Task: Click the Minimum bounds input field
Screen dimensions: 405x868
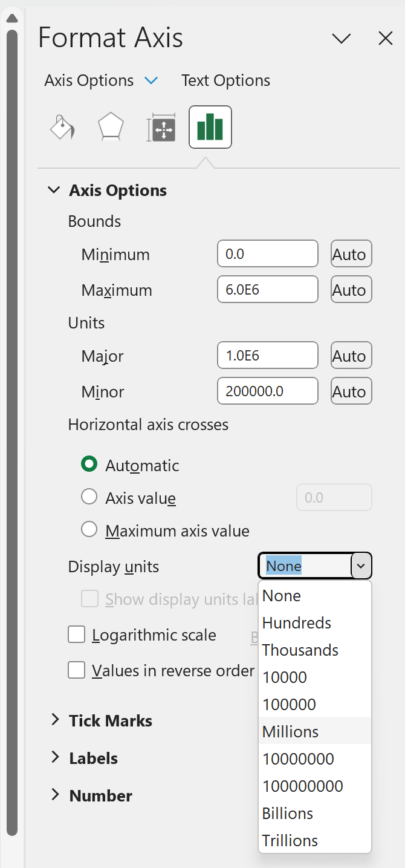Action: [x=267, y=253]
